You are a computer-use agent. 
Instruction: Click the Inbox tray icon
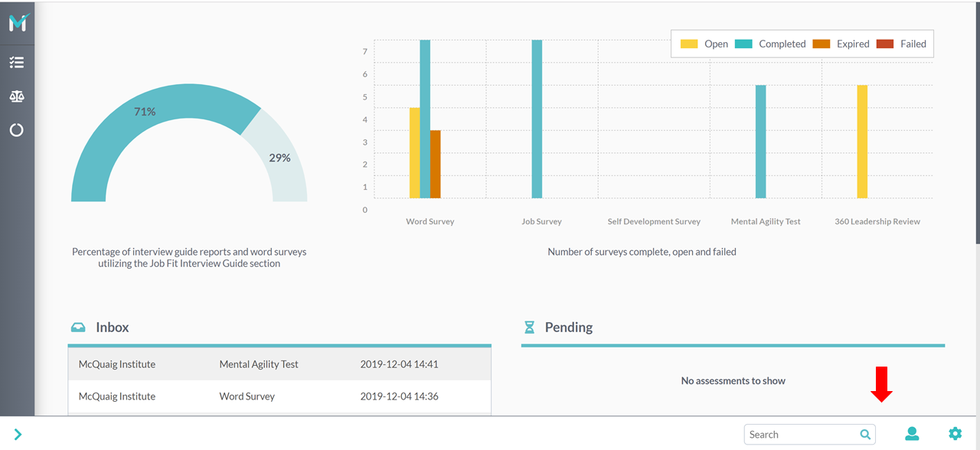78,328
